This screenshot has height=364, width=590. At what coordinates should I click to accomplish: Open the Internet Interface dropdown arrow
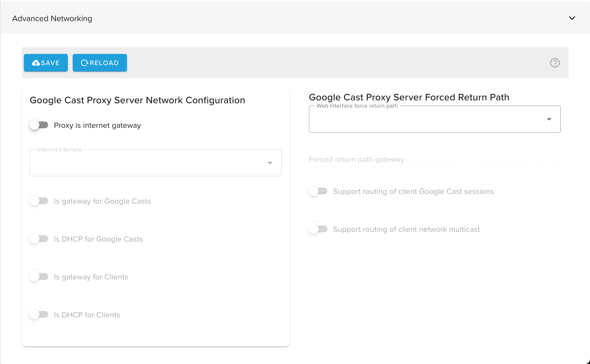coord(270,163)
